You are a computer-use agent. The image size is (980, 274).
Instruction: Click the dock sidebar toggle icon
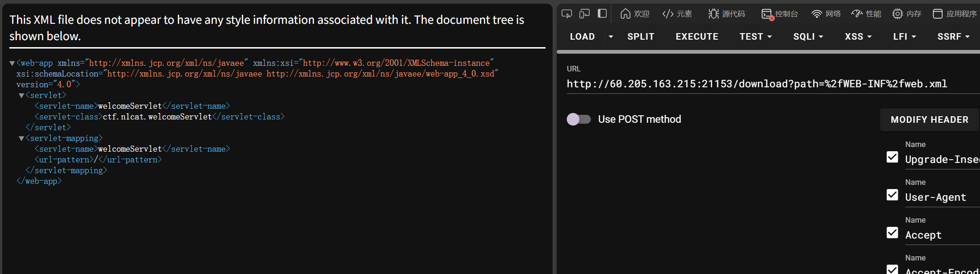pos(602,14)
